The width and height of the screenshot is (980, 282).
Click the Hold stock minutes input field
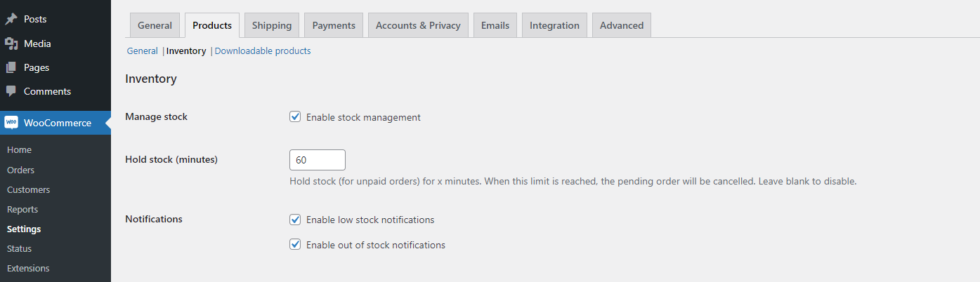318,160
